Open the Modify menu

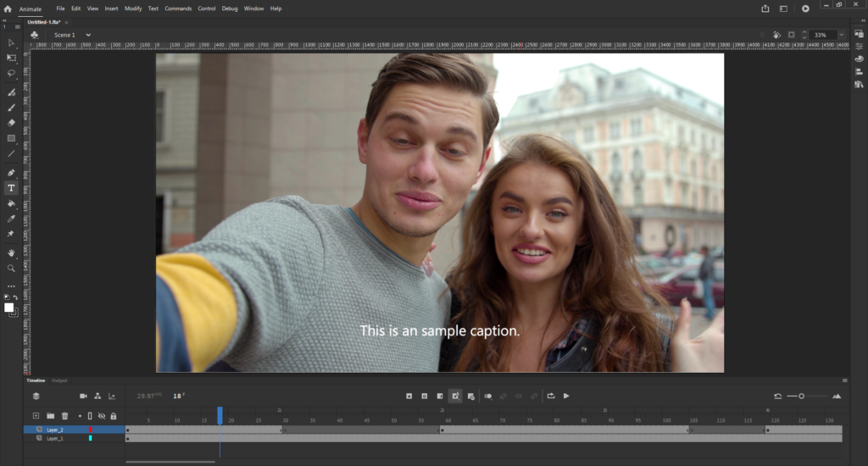(x=133, y=8)
